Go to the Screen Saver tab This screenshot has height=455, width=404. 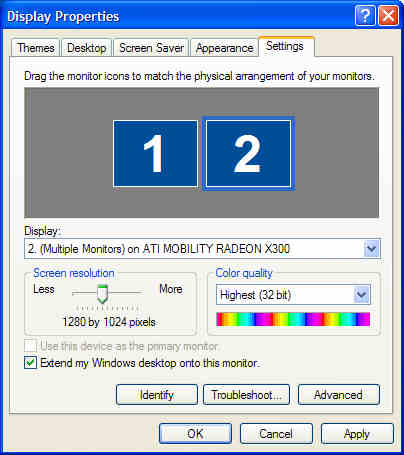[x=151, y=48]
